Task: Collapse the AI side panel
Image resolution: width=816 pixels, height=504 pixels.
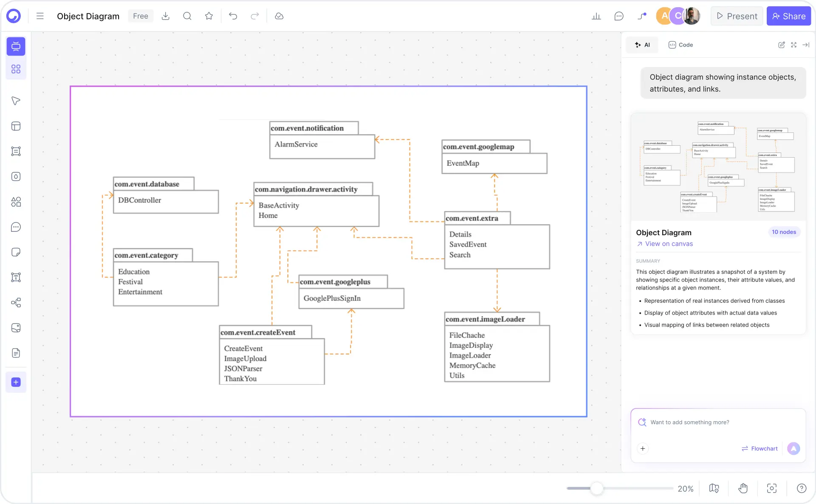Action: coord(806,45)
